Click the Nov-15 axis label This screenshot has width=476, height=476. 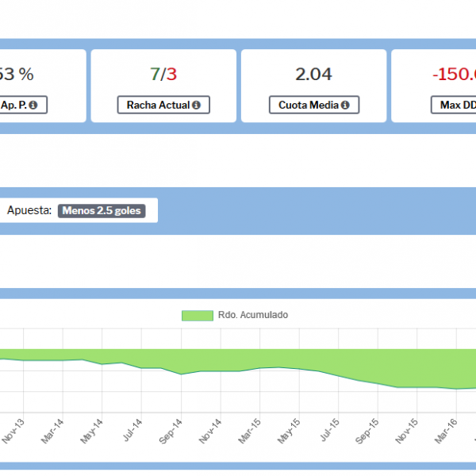click(x=406, y=431)
